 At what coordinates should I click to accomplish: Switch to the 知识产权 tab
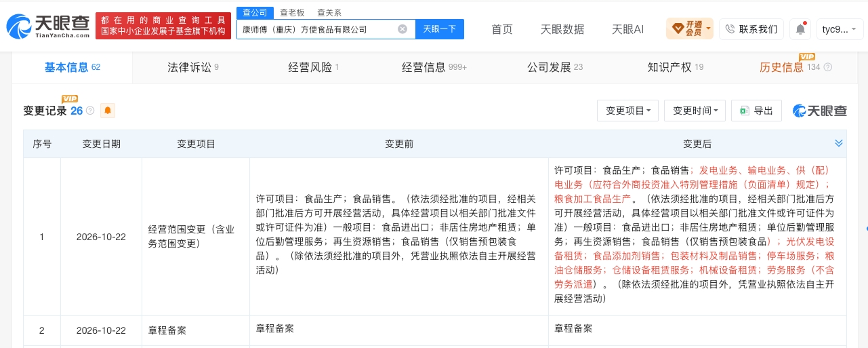[675, 67]
